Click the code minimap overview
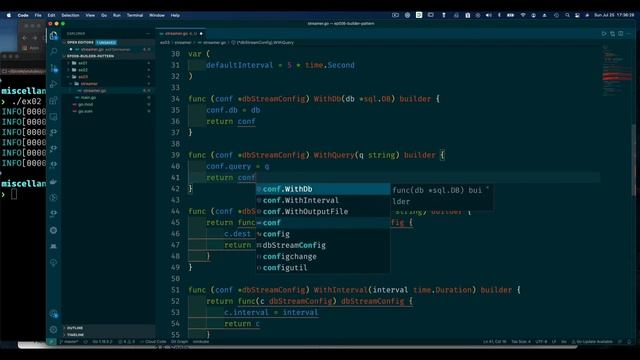Viewport: 640px width, 360px height. tap(616, 71)
